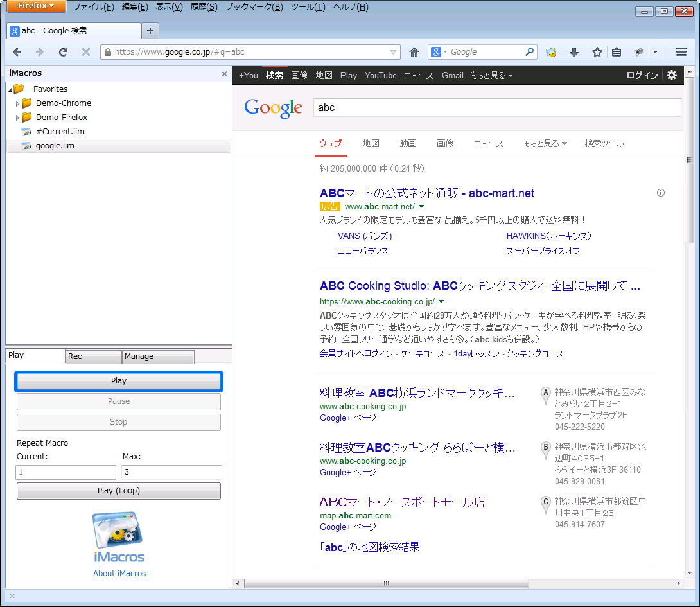
Task: Go back with the browser back arrow
Action: (x=17, y=52)
